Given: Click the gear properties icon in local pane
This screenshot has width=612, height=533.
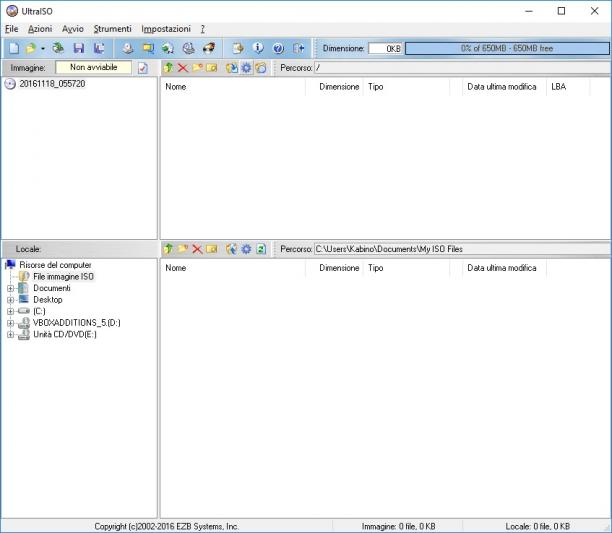Looking at the screenshot, I should pos(246,249).
